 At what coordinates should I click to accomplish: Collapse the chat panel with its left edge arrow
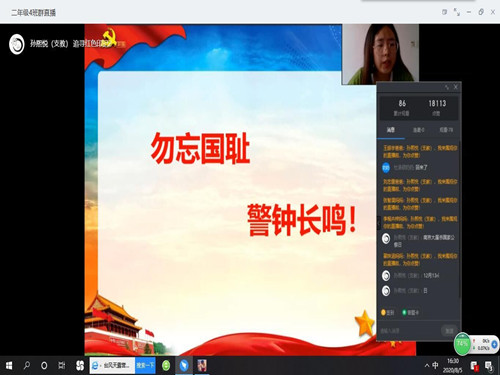pos(379,223)
